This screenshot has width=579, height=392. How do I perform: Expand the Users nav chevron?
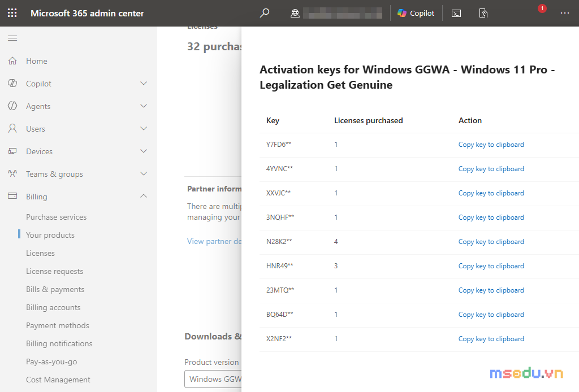[x=144, y=128]
